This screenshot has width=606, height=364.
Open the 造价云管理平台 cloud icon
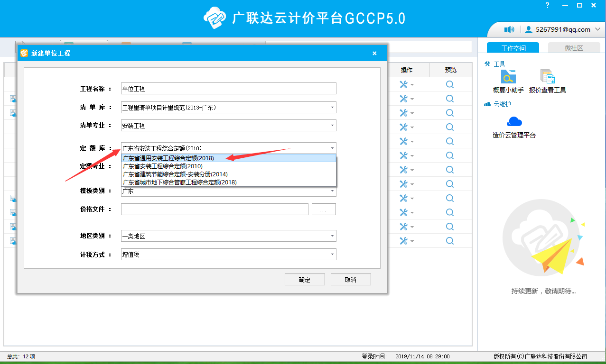click(514, 121)
